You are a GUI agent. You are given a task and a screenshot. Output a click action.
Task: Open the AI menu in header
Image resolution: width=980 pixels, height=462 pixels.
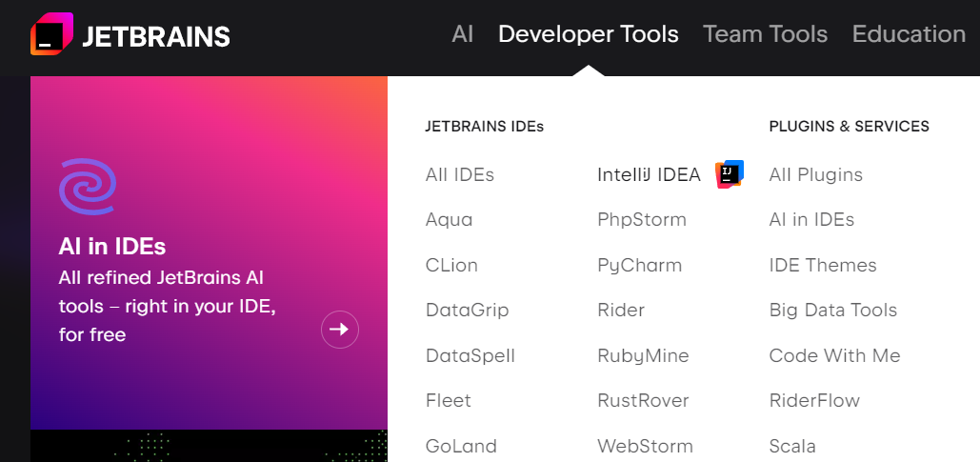tap(463, 33)
